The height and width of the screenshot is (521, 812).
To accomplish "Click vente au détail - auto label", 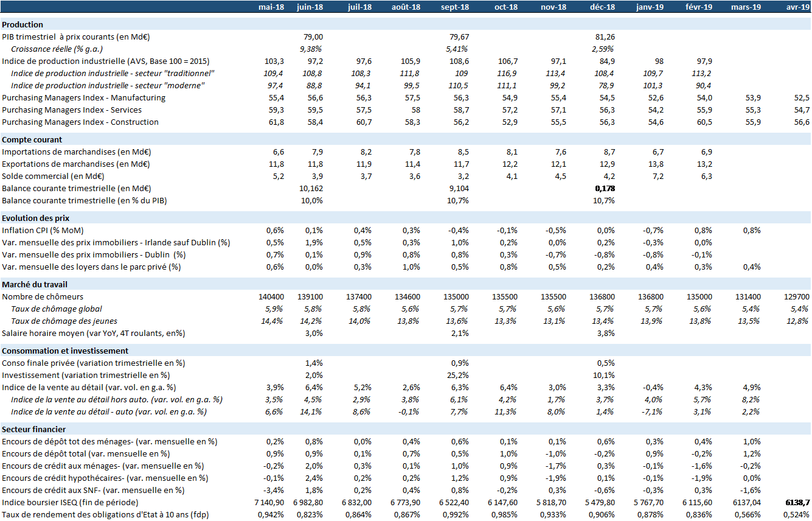I will [108, 411].
